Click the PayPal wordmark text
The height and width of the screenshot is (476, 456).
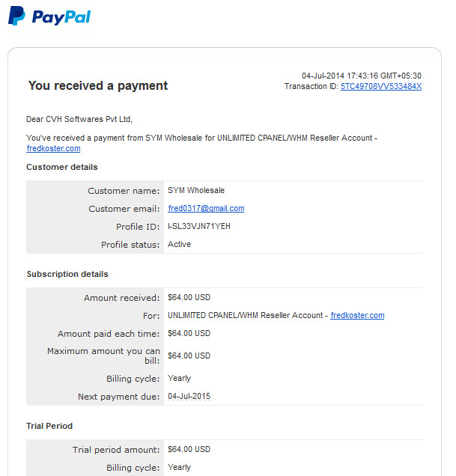tap(61, 17)
